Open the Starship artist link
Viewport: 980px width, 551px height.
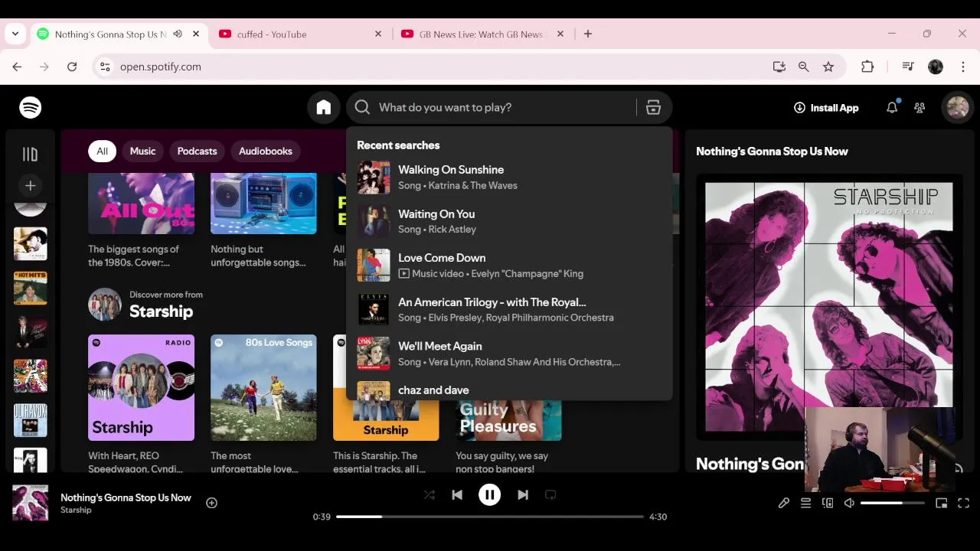161,311
